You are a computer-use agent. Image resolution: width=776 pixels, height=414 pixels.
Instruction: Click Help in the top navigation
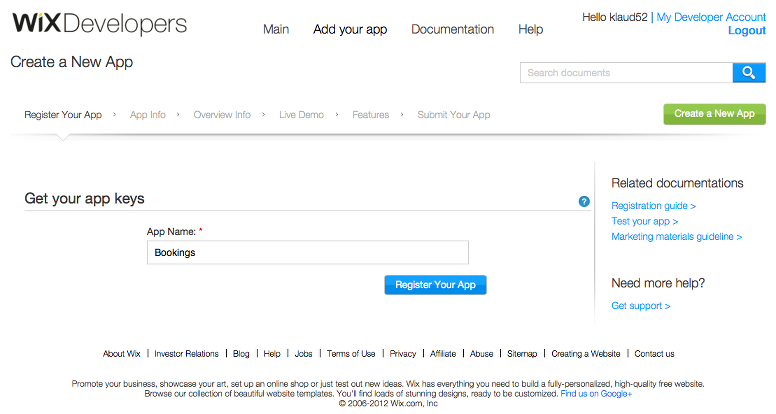531,30
